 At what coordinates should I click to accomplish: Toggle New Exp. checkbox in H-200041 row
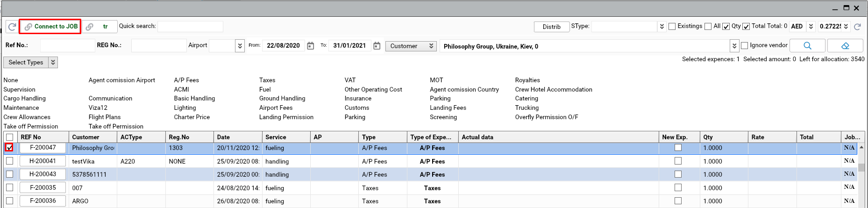pos(678,161)
